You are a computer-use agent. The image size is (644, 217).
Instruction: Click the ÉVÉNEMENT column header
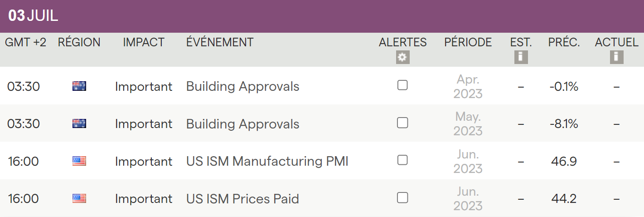[220, 43]
